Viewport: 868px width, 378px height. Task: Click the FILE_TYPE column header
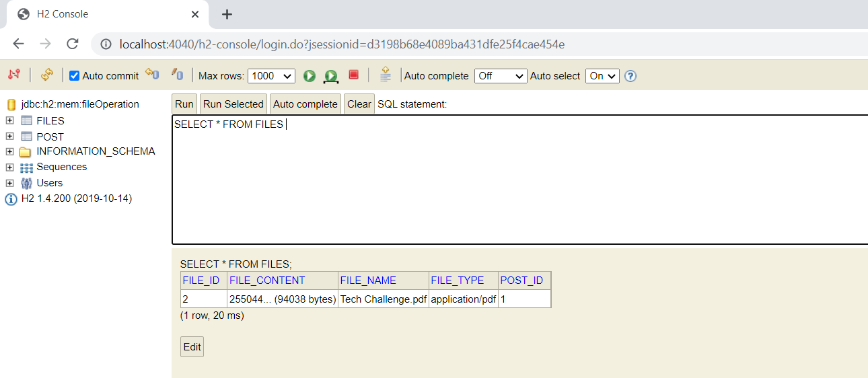click(x=464, y=280)
